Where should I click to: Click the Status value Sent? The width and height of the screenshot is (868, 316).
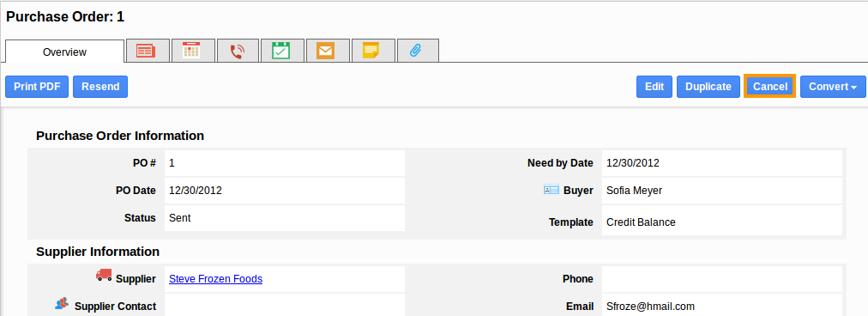180,218
